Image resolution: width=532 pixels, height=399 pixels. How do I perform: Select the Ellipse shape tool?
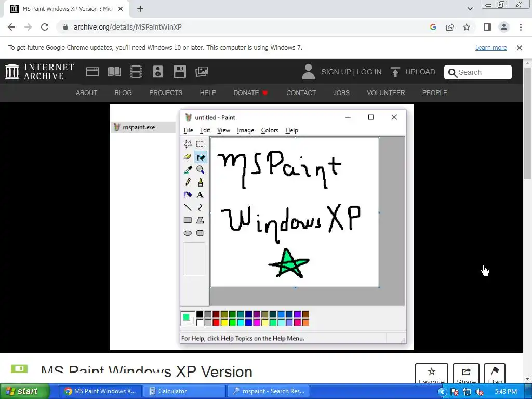pos(188,233)
